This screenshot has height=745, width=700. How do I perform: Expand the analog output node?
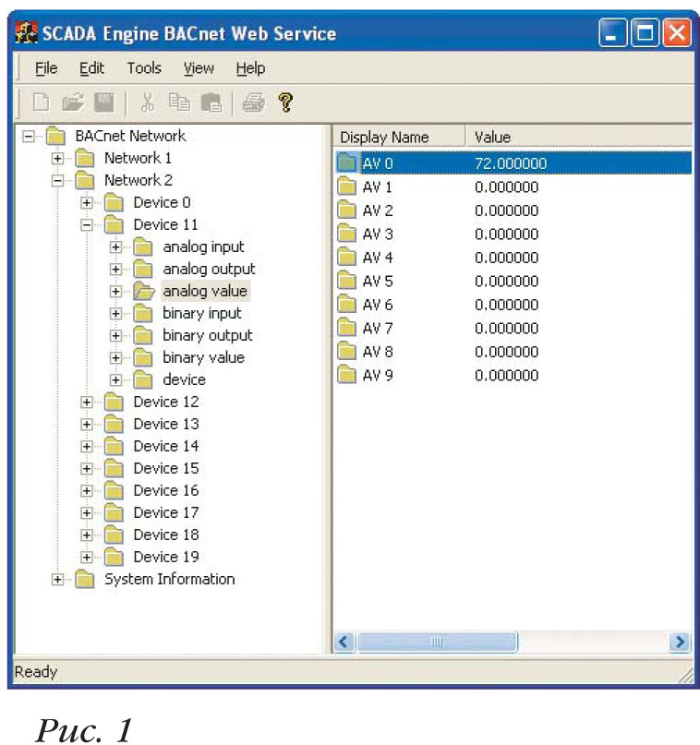[115, 270]
